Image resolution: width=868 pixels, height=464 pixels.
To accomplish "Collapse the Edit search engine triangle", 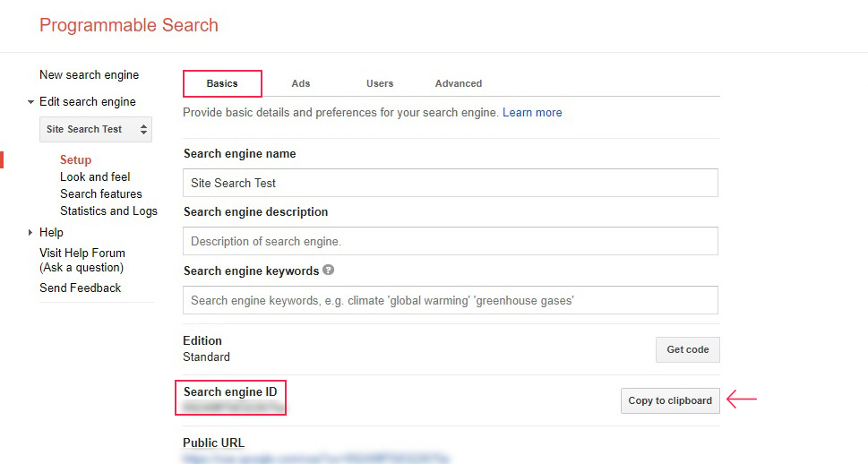I will click(30, 102).
